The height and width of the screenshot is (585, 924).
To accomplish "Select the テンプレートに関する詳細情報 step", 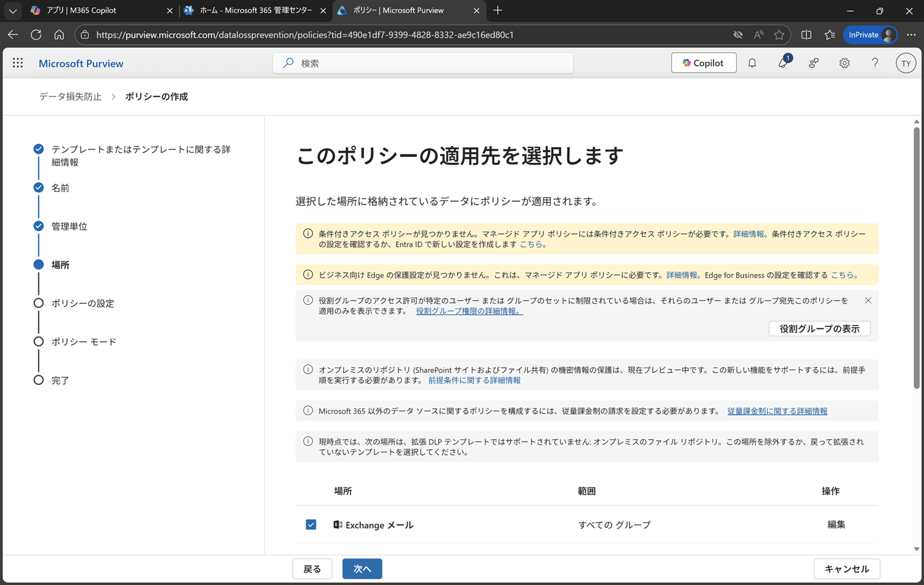I will 141,156.
